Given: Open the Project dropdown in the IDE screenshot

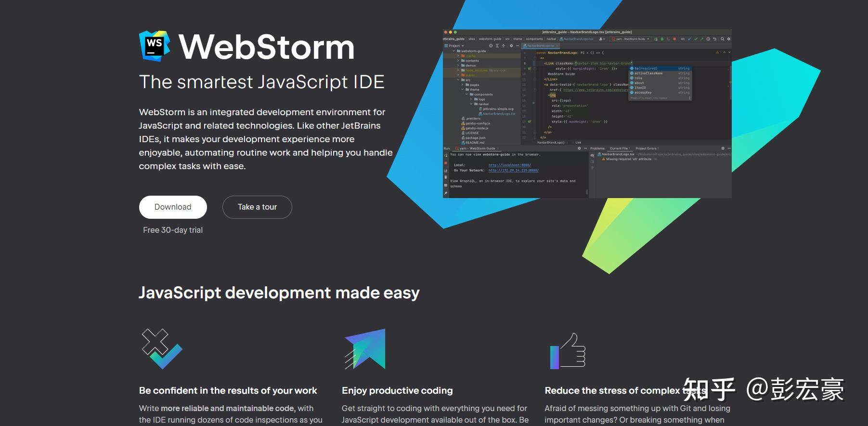Looking at the screenshot, I should 454,46.
